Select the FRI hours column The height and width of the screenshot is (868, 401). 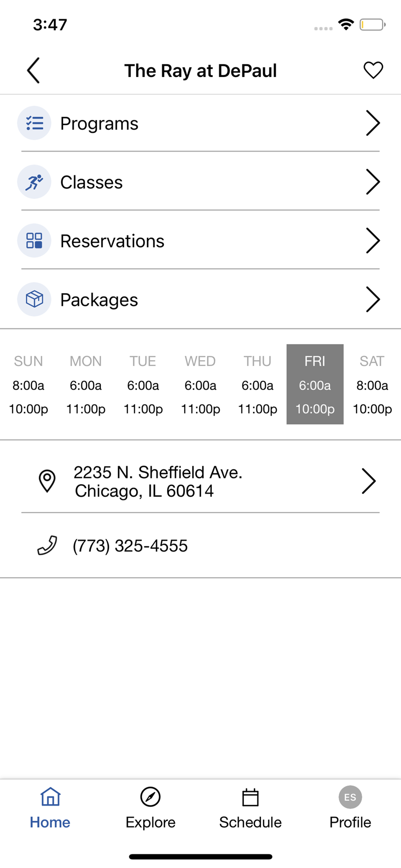click(x=315, y=384)
